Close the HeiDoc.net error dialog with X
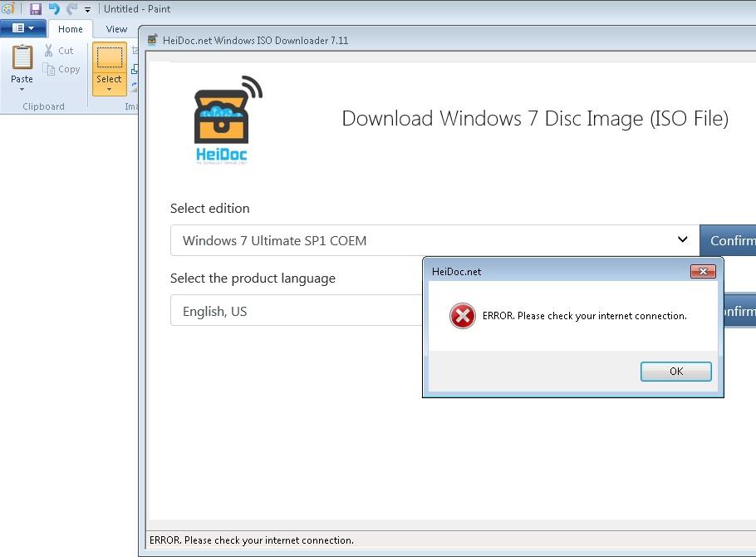 pos(703,271)
